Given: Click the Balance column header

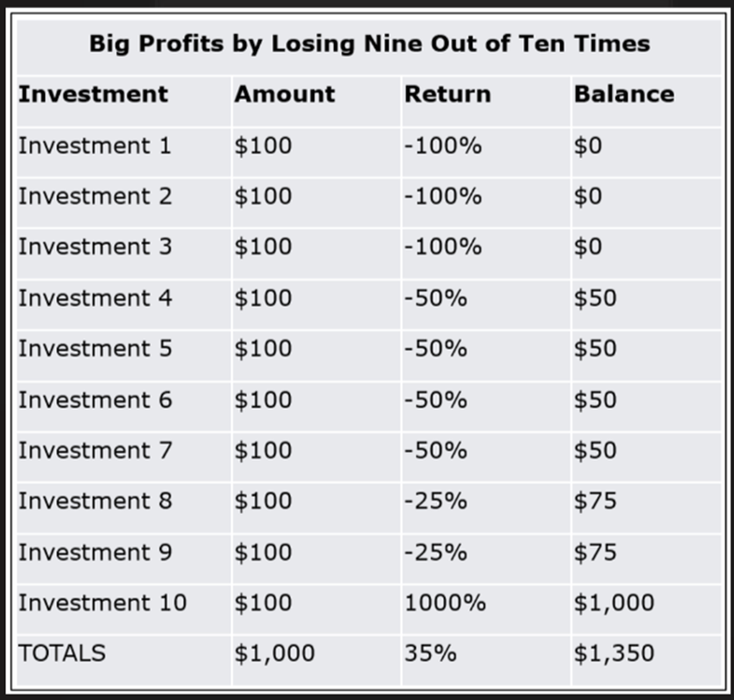Looking at the screenshot, I should (x=624, y=94).
